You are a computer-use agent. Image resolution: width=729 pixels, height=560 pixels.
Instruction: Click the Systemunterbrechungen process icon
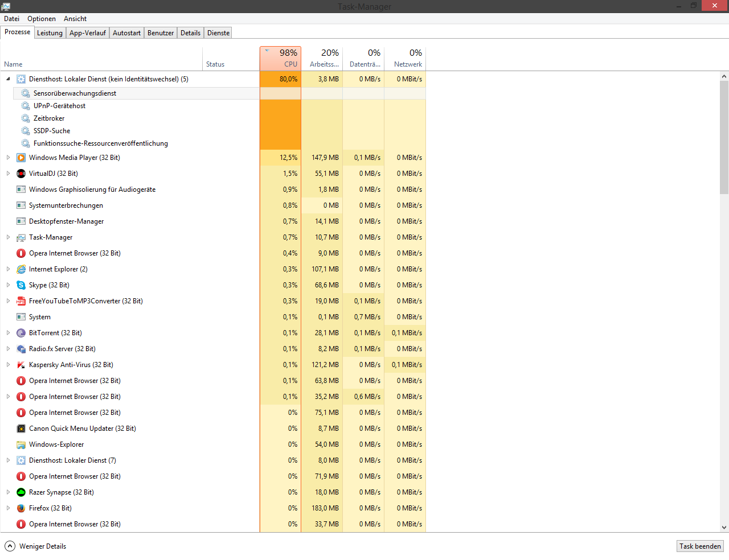pos(21,205)
